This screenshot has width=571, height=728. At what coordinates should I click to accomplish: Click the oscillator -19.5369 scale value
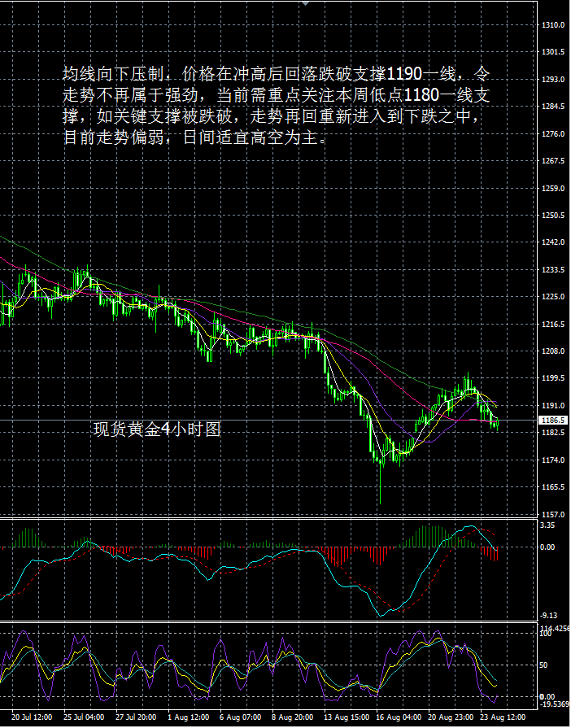[555, 704]
